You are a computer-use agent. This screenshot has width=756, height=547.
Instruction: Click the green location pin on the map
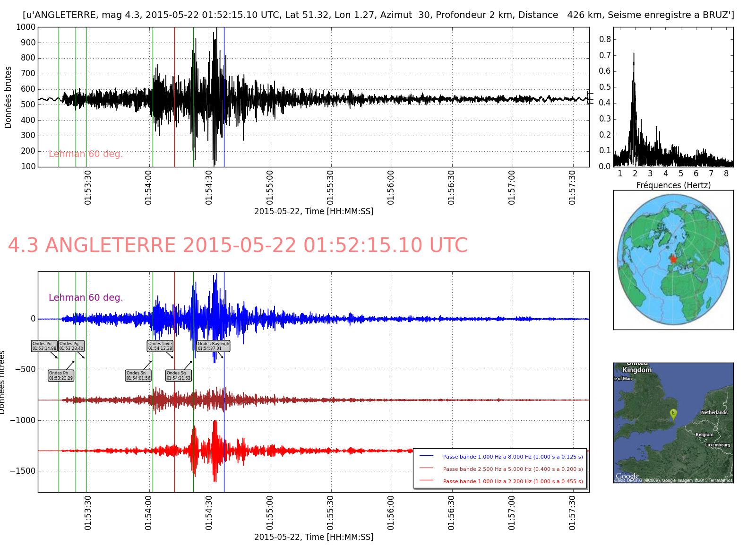pyautogui.click(x=673, y=414)
